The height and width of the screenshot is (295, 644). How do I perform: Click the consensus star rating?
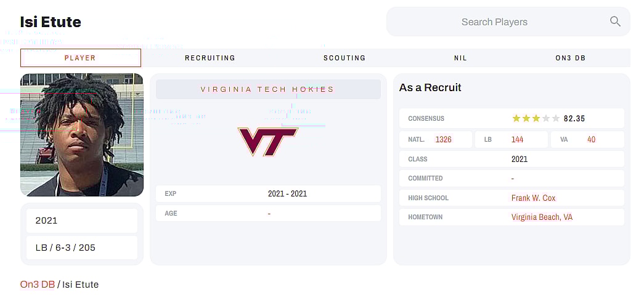(536, 118)
